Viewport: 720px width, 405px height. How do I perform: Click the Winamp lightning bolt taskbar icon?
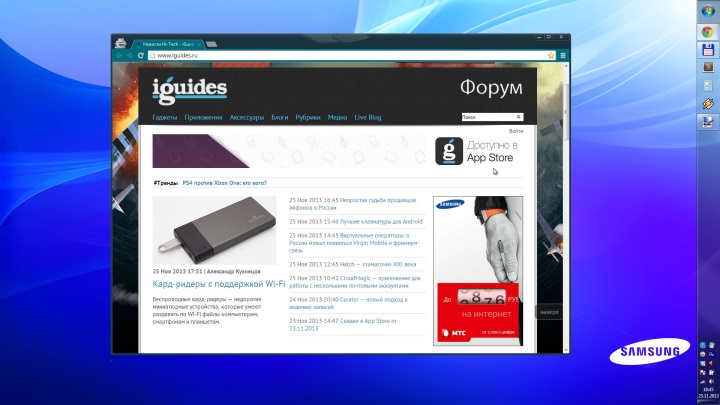pos(708,104)
